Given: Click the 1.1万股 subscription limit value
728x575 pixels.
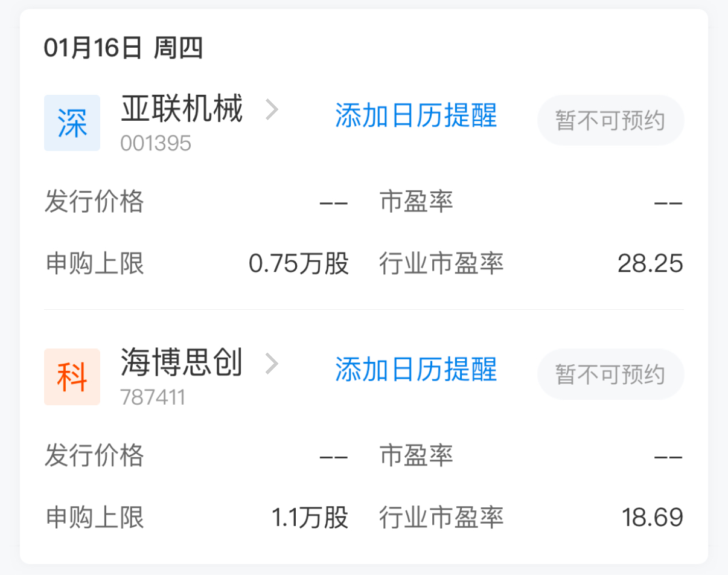Looking at the screenshot, I should [310, 517].
